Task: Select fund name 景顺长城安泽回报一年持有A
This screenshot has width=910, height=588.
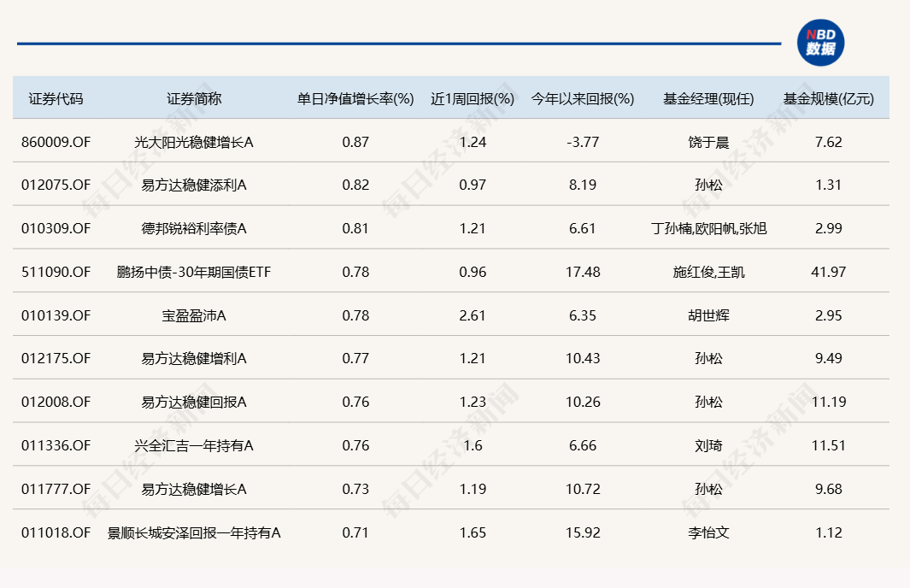Action: tap(194, 532)
